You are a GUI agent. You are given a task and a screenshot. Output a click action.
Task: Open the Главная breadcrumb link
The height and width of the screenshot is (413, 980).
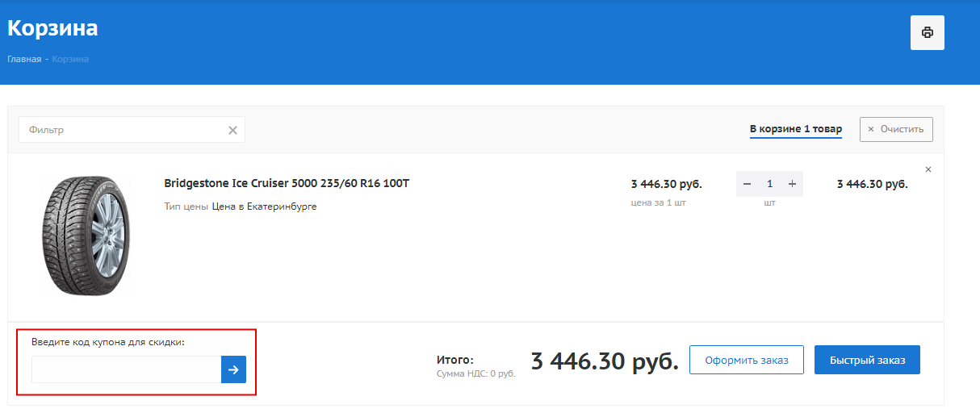(x=24, y=60)
